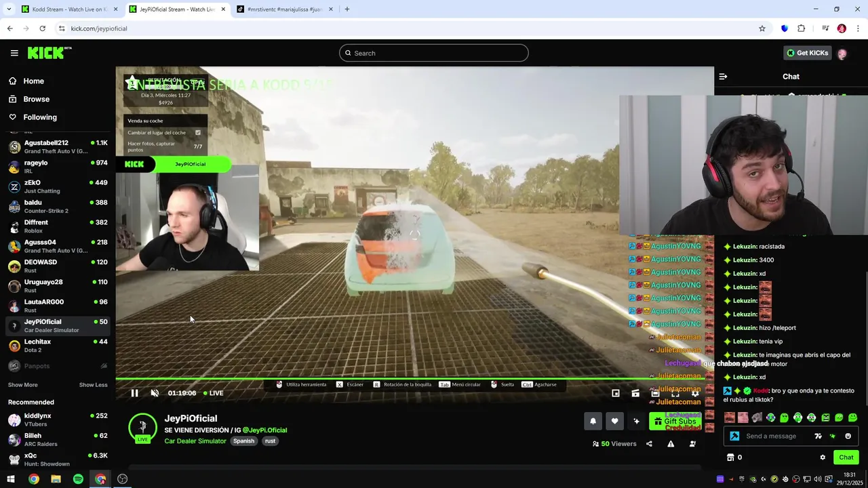This screenshot has height=488, width=868.
Task: Expand following list with Show More
Action: (x=22, y=385)
